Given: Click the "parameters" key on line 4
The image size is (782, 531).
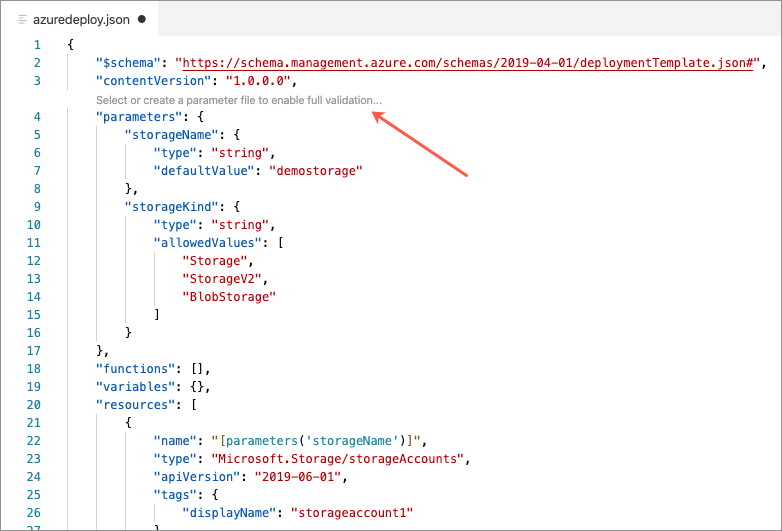Looking at the screenshot, I should [139, 117].
